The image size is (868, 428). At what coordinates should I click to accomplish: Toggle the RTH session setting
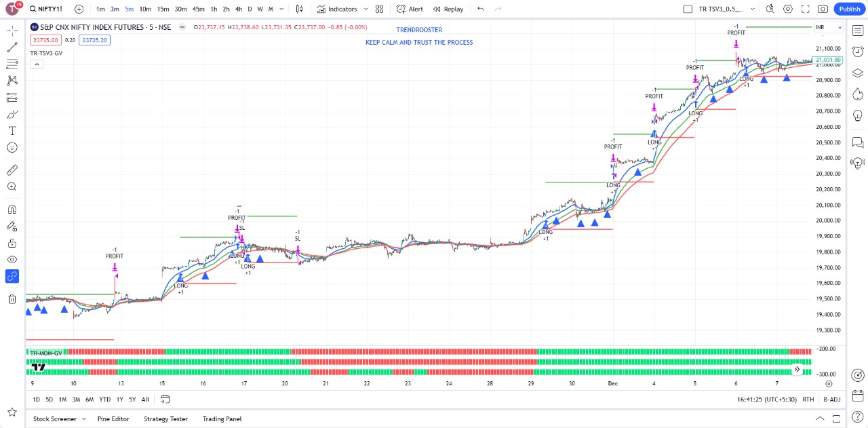(808, 400)
